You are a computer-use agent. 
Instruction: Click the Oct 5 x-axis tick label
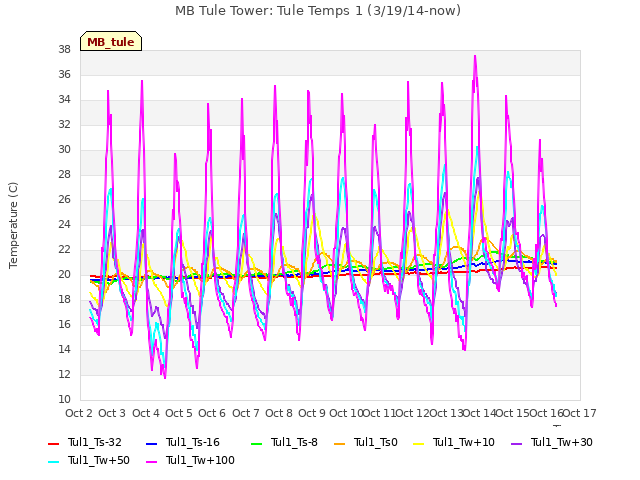click(179, 413)
